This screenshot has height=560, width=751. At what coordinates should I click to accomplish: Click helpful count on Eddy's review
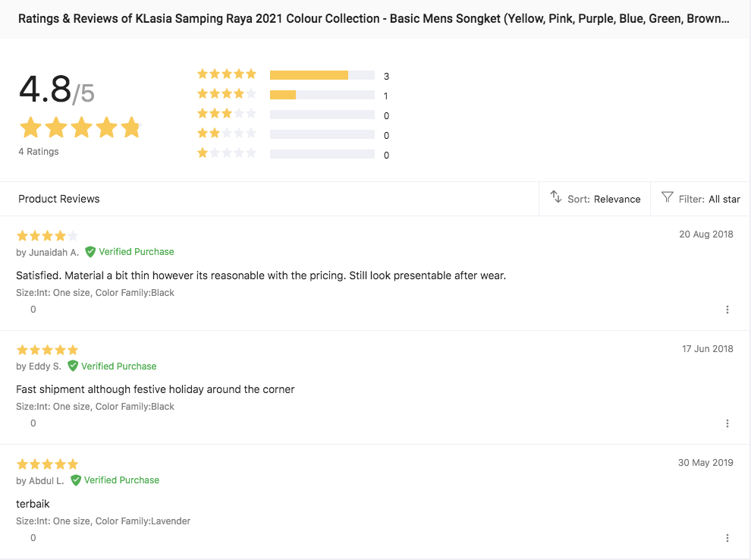33,423
